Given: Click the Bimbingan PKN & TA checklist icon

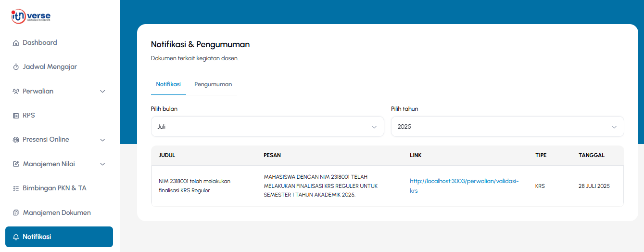Looking at the screenshot, I should pyautogui.click(x=16, y=188).
